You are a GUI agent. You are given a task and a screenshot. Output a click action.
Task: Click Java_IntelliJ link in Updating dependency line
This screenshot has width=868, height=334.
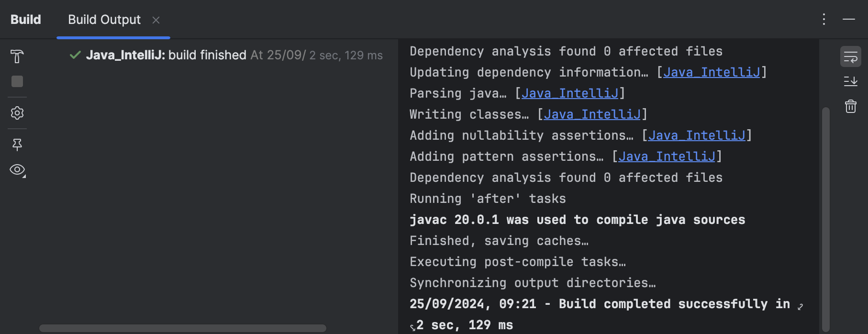[x=712, y=72]
